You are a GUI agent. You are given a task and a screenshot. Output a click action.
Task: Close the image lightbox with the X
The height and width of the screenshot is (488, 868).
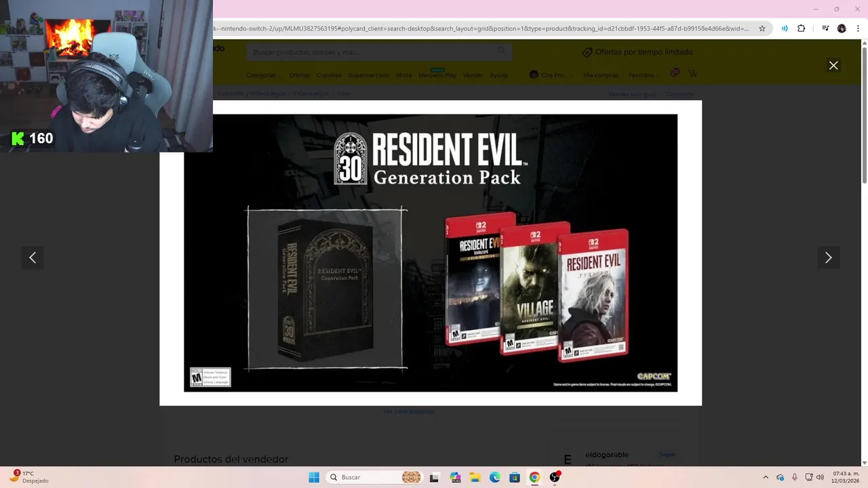pos(833,66)
